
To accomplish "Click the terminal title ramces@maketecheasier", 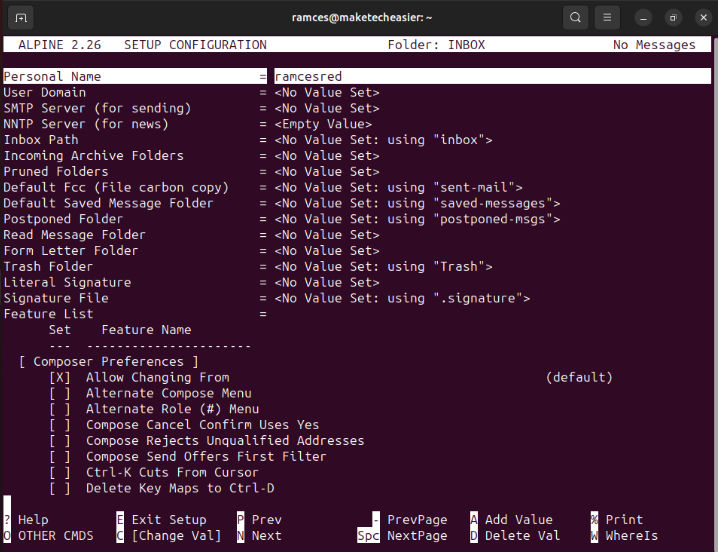I will tap(362, 17).
